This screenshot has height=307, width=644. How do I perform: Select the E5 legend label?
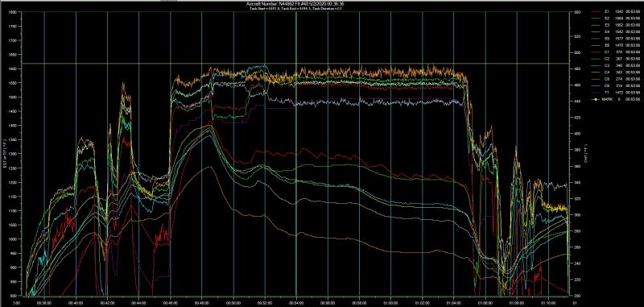[607, 38]
